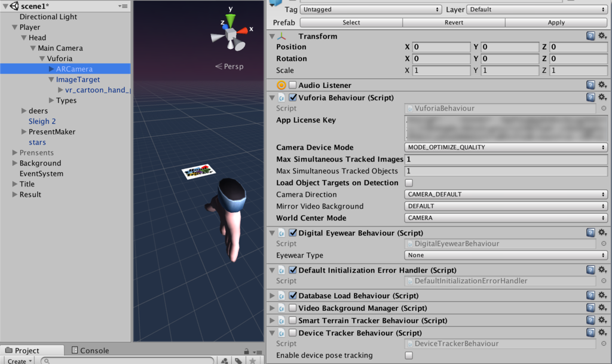Disable the Digital Eyewear Behaviour checkbox
612x364 pixels.
click(293, 233)
